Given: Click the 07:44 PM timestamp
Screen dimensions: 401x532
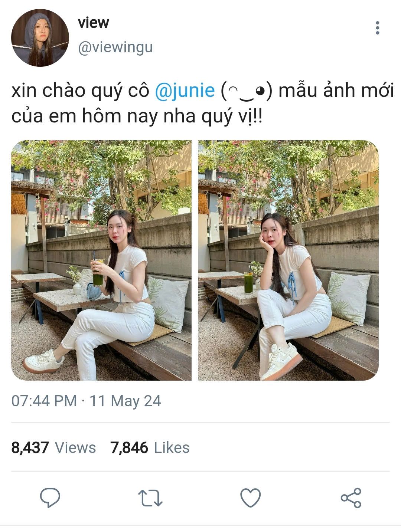Looking at the screenshot, I should [44, 401].
